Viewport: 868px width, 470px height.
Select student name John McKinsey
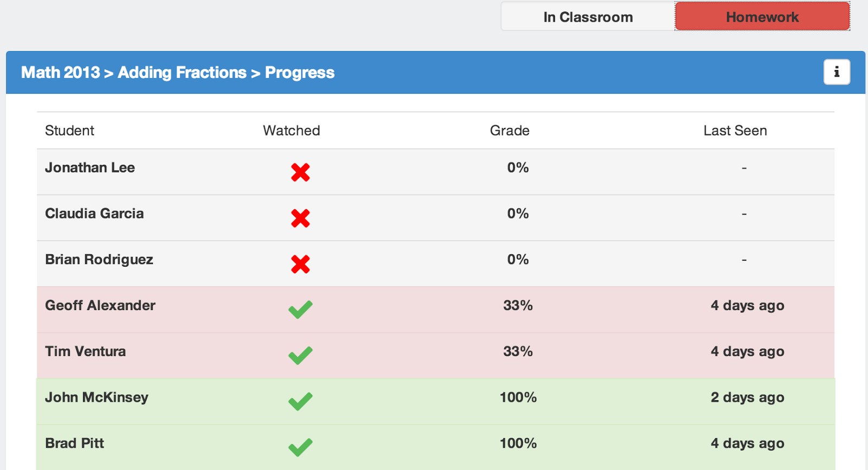[x=97, y=397]
